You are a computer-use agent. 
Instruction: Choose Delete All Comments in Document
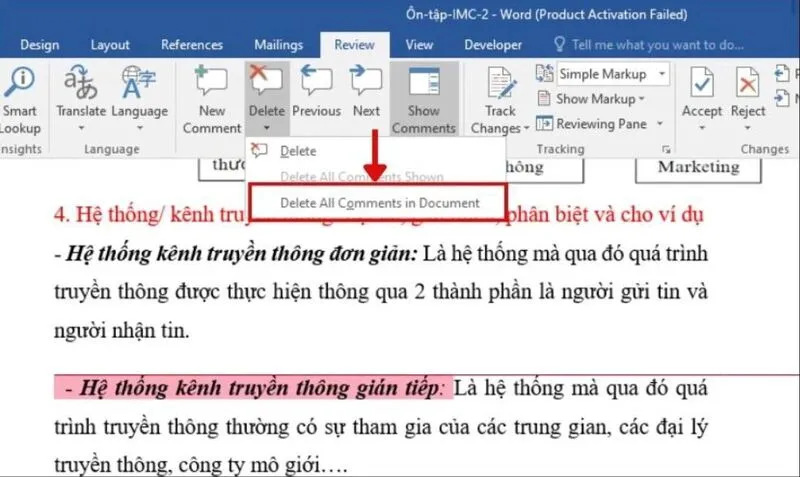tap(378, 203)
